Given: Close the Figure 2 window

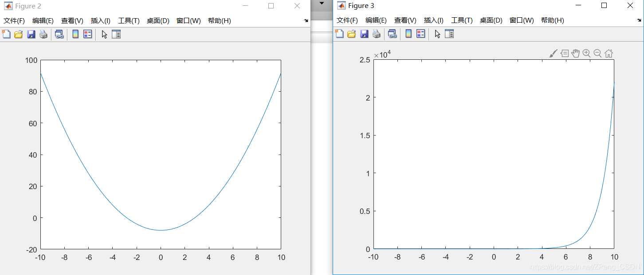Looking at the screenshot, I should coord(297,6).
